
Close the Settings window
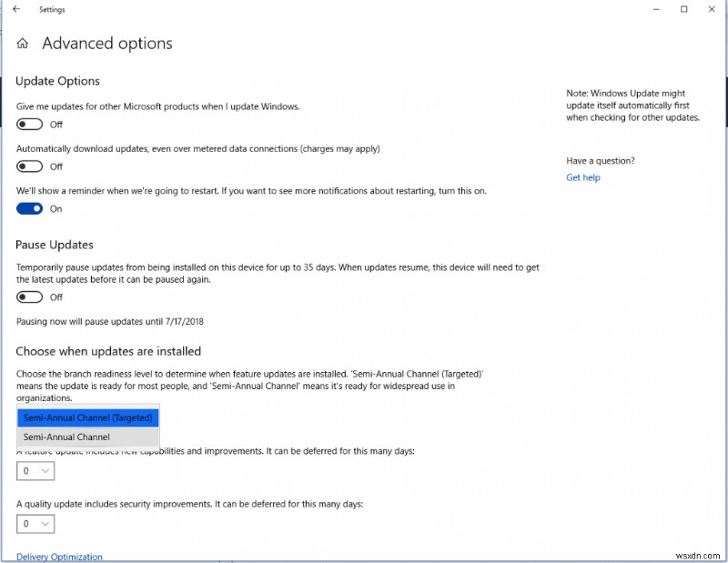point(713,9)
